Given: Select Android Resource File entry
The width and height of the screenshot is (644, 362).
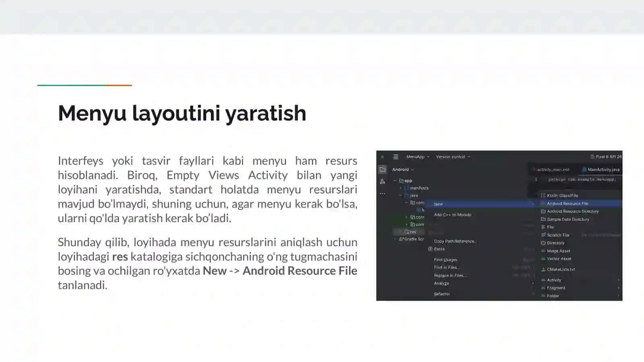Looking at the screenshot, I should [580, 204].
